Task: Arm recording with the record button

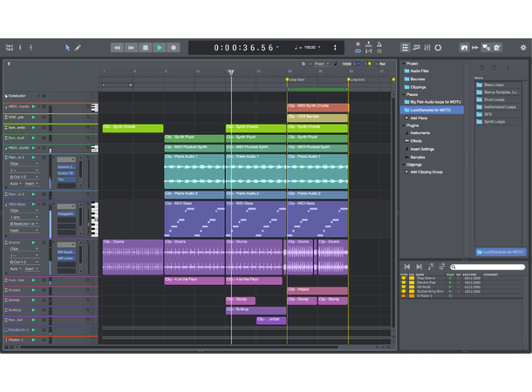Action: (x=174, y=48)
